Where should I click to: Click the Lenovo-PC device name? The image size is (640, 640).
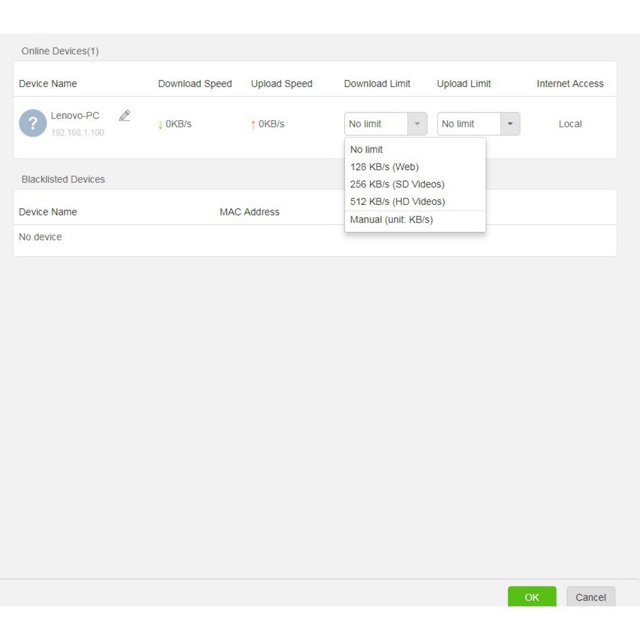(75, 116)
